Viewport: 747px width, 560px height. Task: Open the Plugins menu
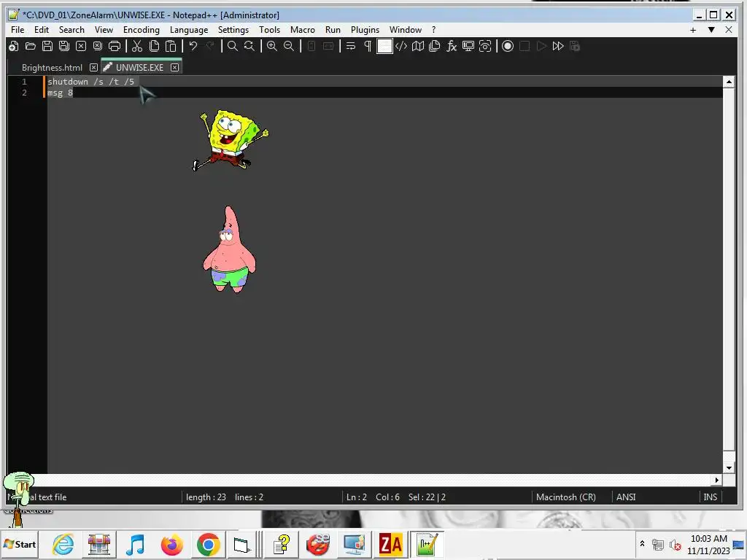point(365,29)
